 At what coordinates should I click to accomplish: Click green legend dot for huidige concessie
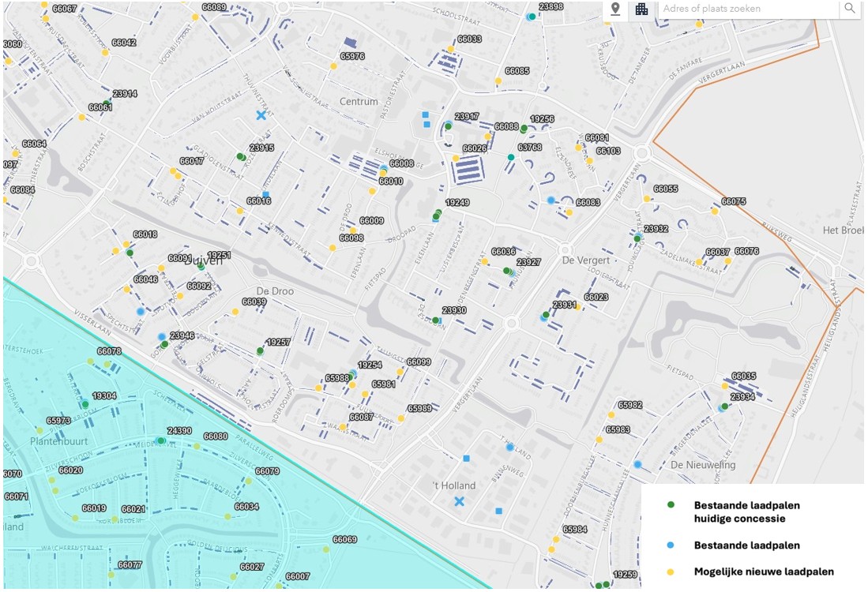(x=671, y=504)
